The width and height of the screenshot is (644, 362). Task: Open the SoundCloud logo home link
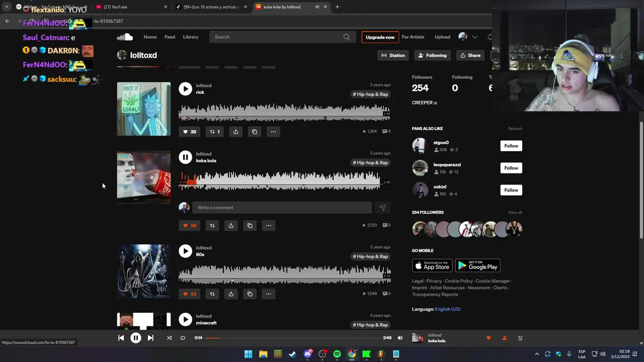point(125,37)
